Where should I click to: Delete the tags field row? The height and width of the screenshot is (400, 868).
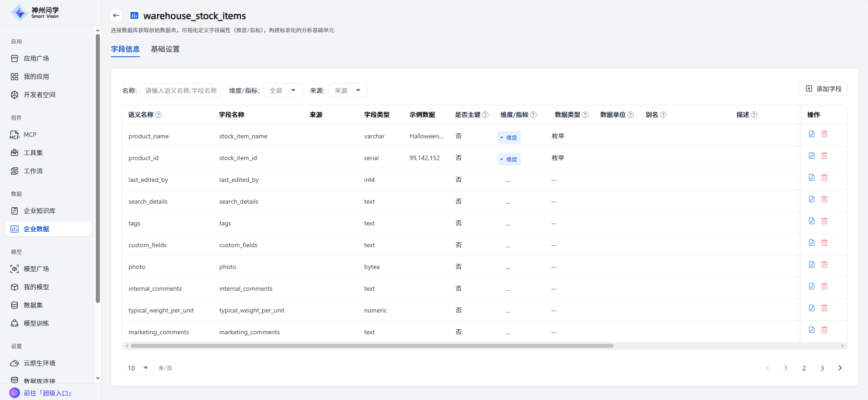point(824,221)
